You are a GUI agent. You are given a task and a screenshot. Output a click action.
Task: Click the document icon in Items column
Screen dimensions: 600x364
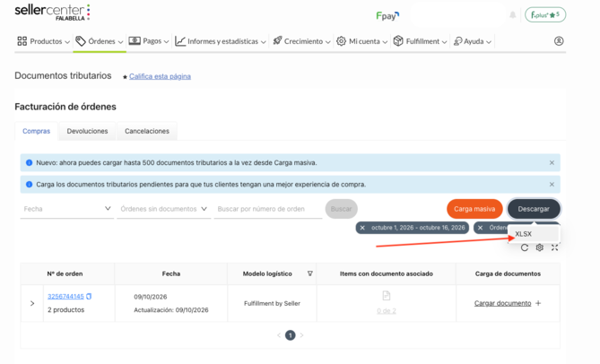click(386, 296)
